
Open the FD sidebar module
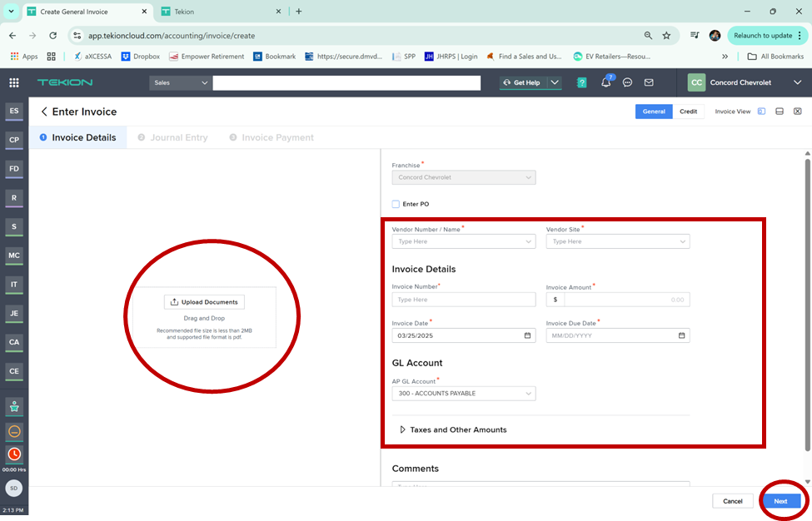[x=14, y=169]
